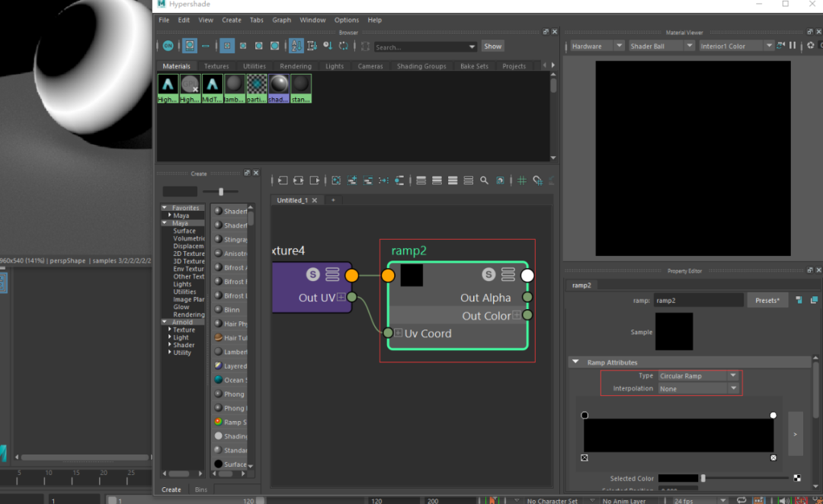Image resolution: width=823 pixels, height=504 pixels.
Task: Open the Graph menu
Action: (x=281, y=20)
